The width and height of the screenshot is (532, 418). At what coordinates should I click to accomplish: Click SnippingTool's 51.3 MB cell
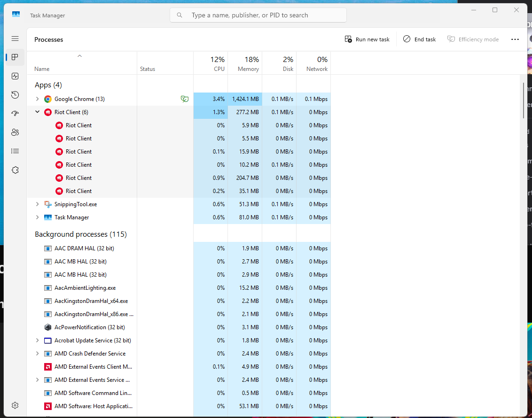[x=245, y=204]
